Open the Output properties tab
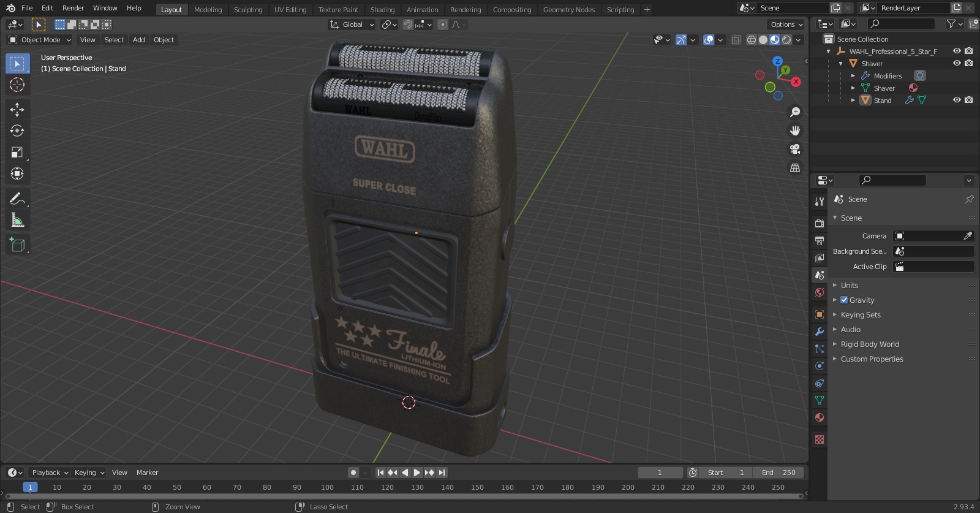Image resolution: width=980 pixels, height=513 pixels. pos(820,240)
